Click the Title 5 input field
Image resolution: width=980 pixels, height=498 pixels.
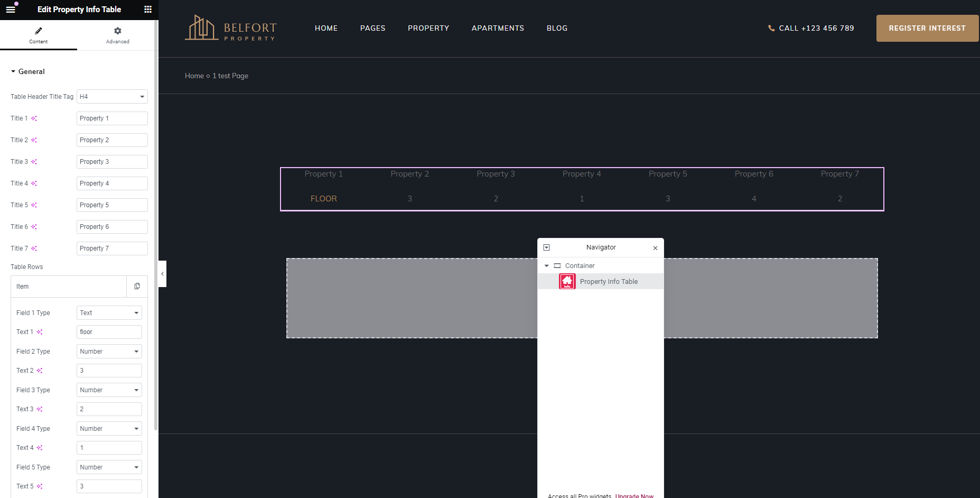point(112,205)
